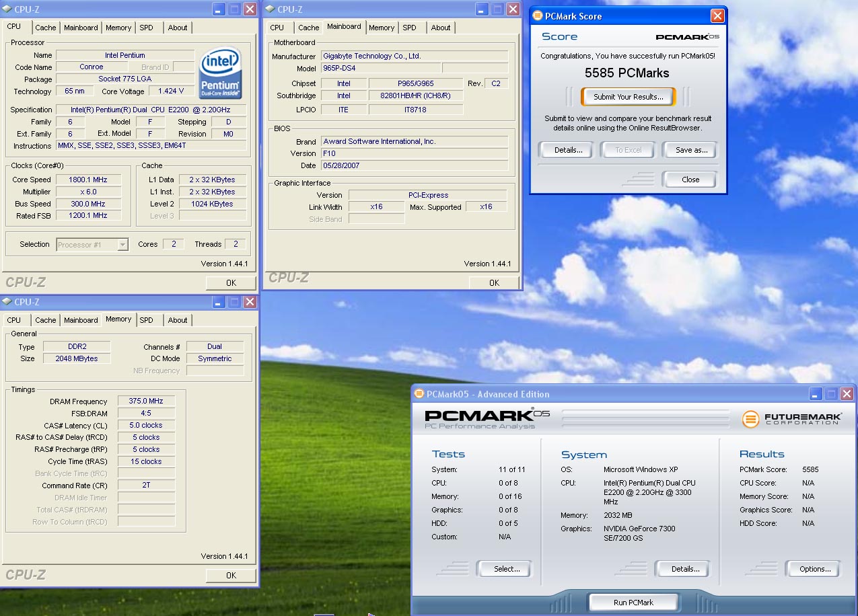
Task: Click the PCMark Score window title icon
Action: coord(537,15)
